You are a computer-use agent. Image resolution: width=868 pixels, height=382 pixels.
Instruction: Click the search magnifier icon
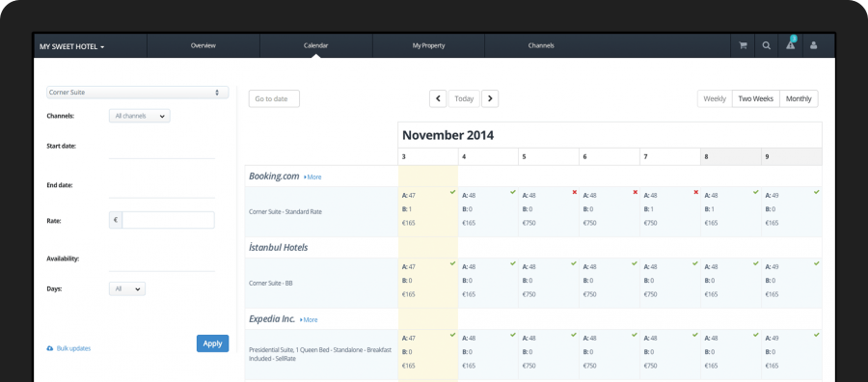[x=766, y=46]
